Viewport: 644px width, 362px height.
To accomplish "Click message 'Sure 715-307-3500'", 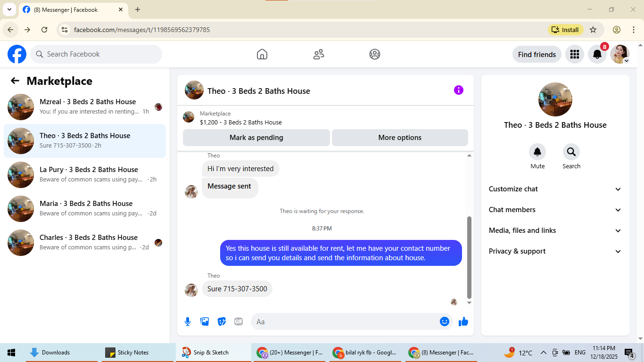I will (x=237, y=289).
